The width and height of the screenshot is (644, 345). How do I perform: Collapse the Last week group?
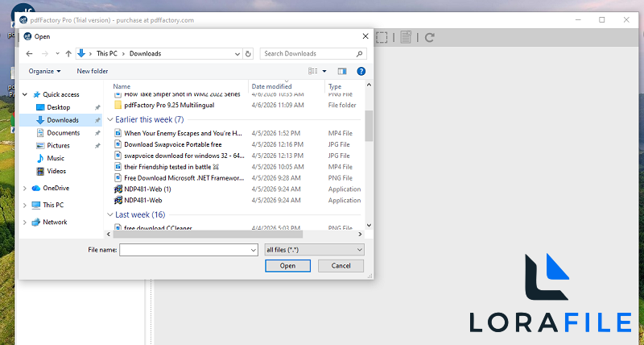pos(110,214)
